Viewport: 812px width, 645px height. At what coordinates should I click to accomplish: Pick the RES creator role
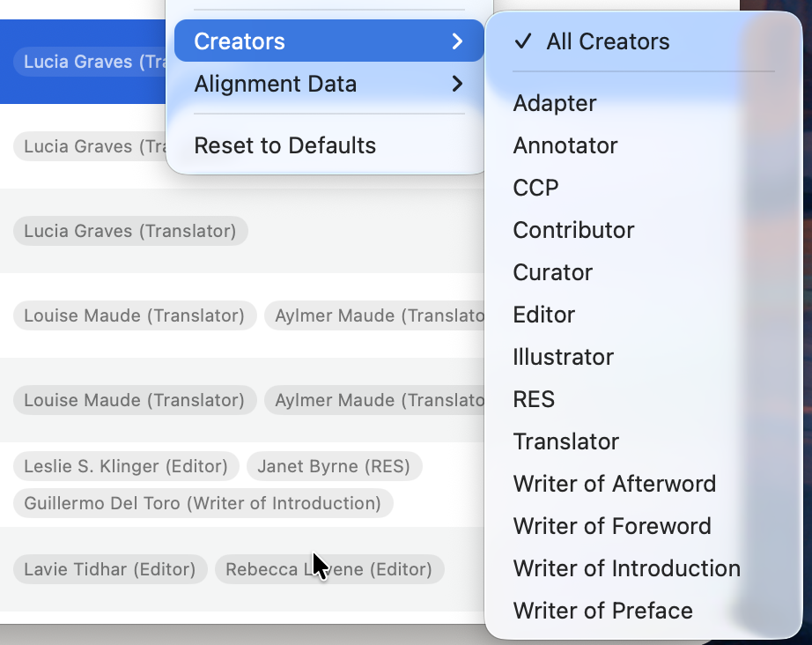(643, 399)
